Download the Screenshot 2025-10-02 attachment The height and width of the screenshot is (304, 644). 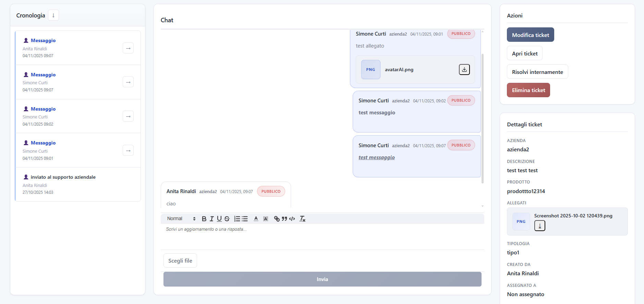[539, 226]
